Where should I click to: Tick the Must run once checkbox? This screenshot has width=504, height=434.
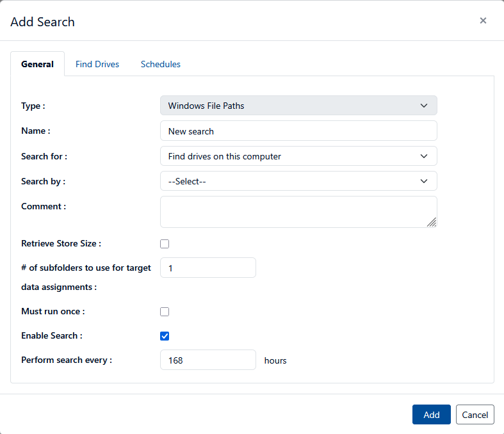point(165,312)
